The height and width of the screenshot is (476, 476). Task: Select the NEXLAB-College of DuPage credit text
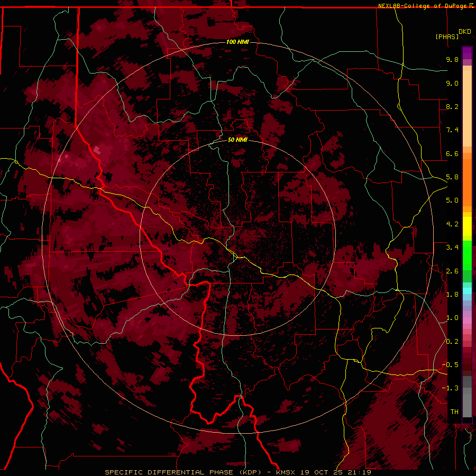click(422, 6)
